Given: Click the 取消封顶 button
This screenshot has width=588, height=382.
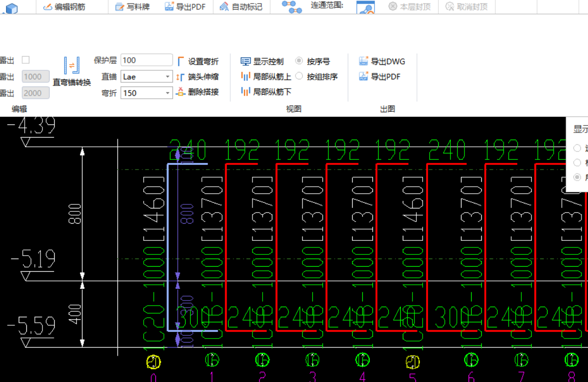Looking at the screenshot, I should tap(467, 7).
